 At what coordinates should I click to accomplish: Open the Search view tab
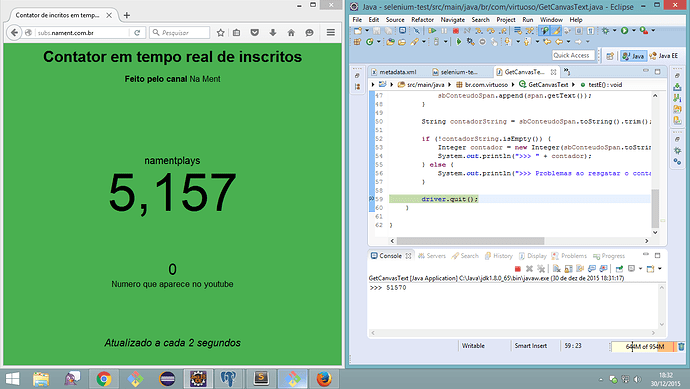(465, 256)
